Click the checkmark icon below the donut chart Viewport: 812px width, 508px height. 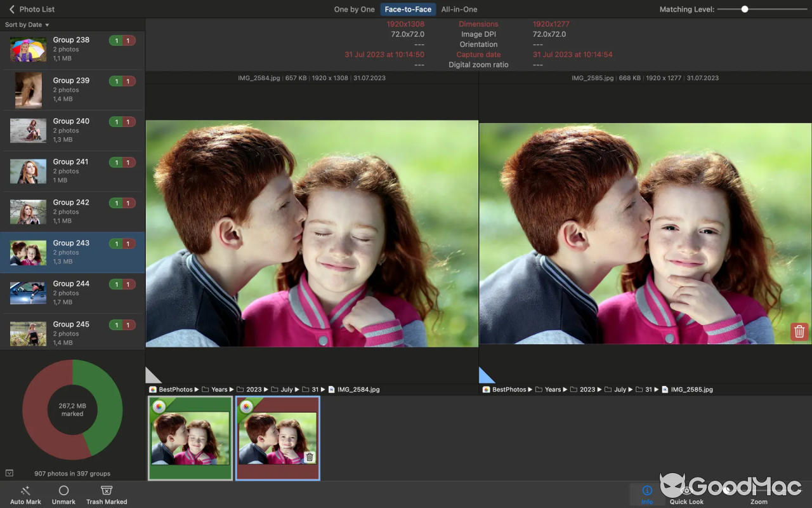[10, 473]
